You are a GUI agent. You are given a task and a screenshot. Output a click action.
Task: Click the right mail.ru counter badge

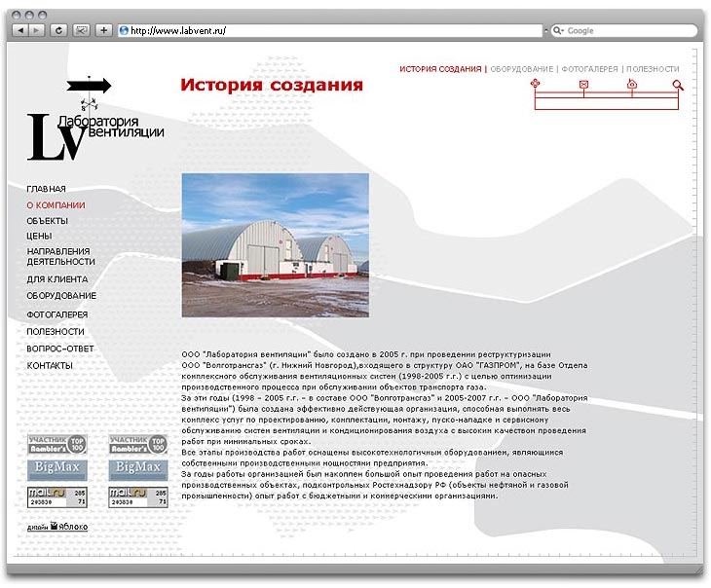tap(138, 496)
